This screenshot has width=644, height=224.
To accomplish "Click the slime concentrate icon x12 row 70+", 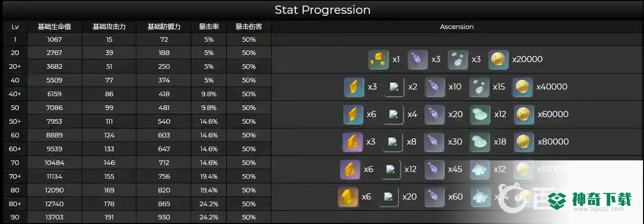I will click(x=480, y=170).
